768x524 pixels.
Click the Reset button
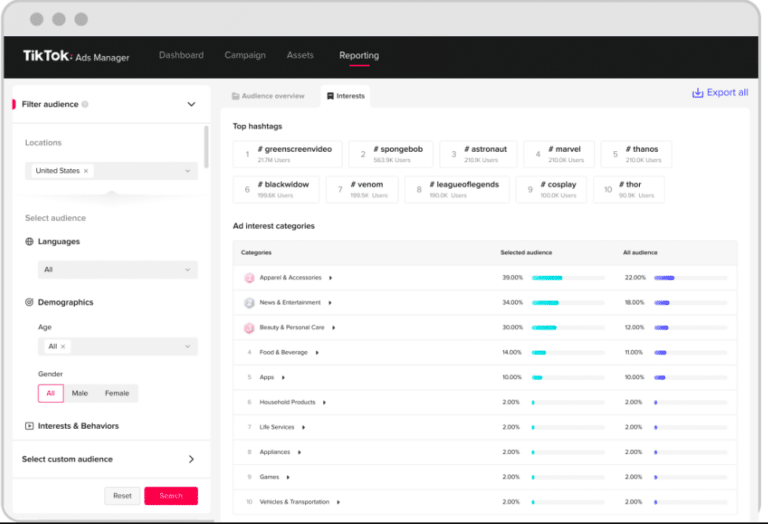click(122, 496)
